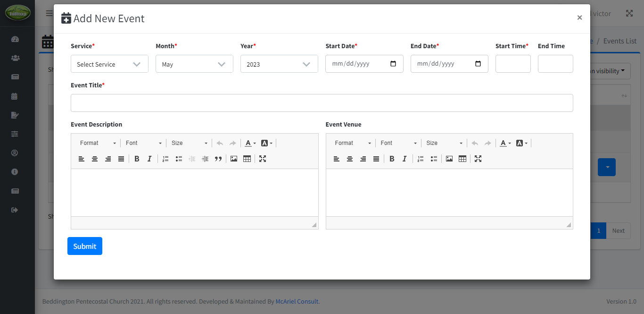Close the Add New Event dialog
Viewport: 644px width, 314px height.
[x=579, y=17]
